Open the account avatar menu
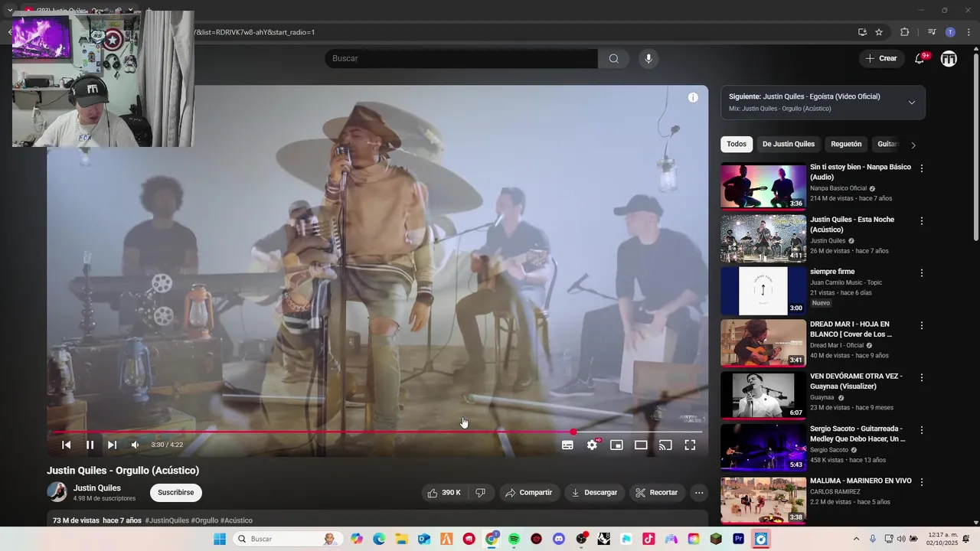The height and width of the screenshot is (551, 980). (x=949, y=59)
